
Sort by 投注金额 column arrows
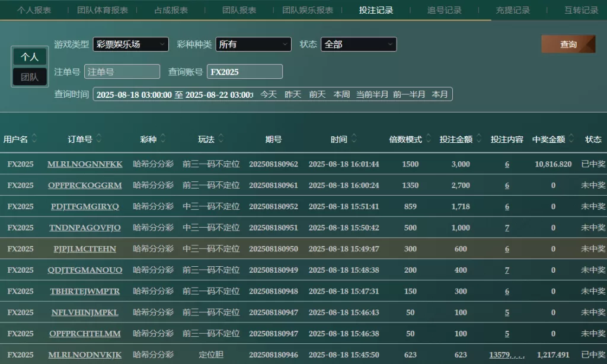click(x=479, y=138)
